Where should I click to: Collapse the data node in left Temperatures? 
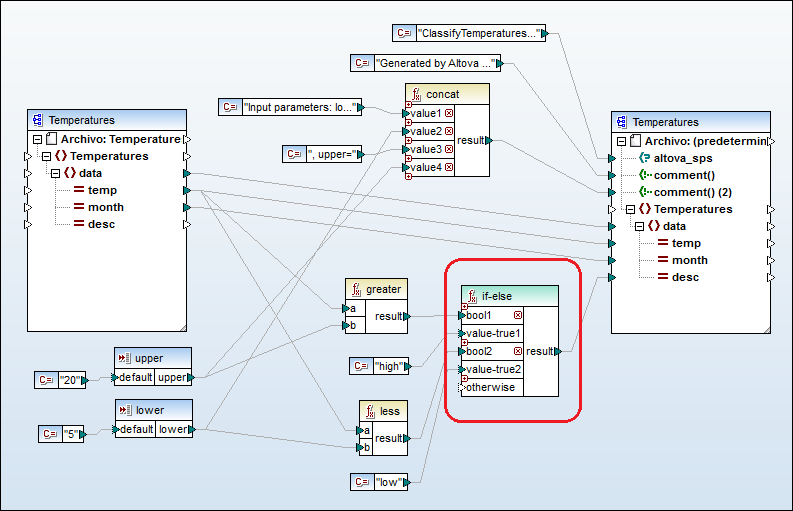coord(56,173)
